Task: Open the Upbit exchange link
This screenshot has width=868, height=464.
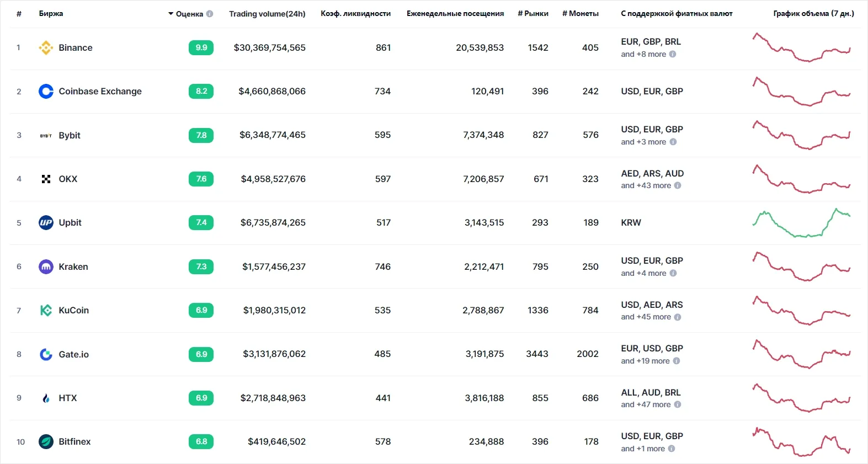Action: pos(70,223)
